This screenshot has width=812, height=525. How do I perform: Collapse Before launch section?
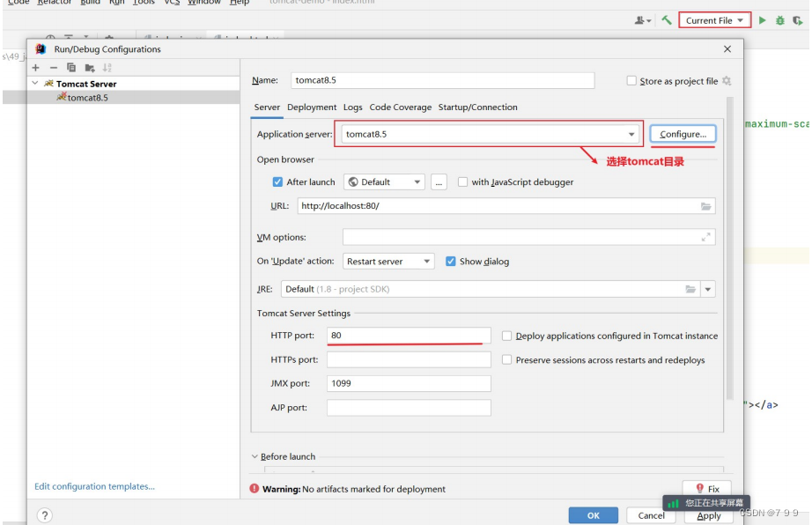click(255, 456)
